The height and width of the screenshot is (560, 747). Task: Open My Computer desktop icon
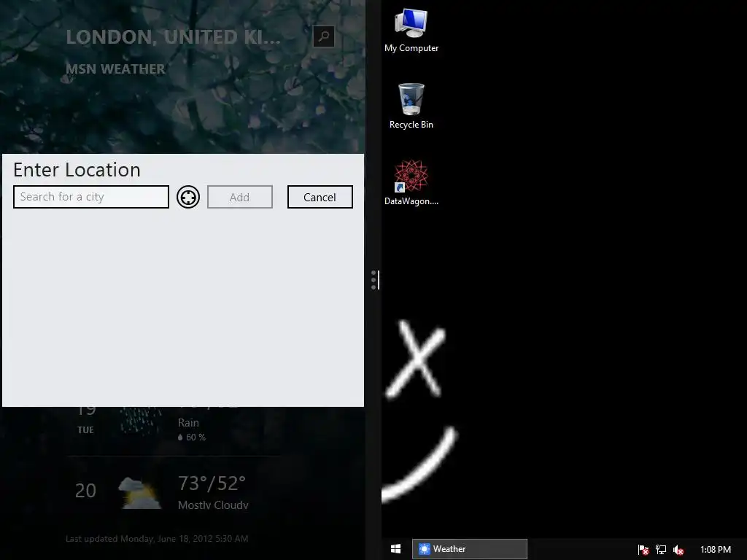pyautogui.click(x=411, y=31)
